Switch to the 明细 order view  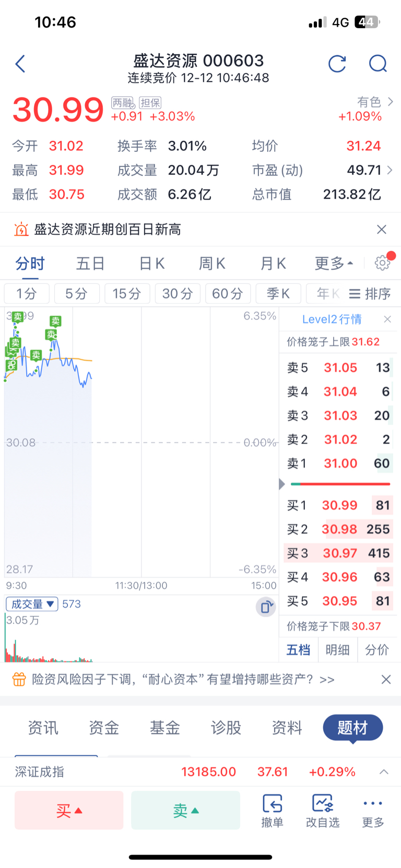[337, 650]
